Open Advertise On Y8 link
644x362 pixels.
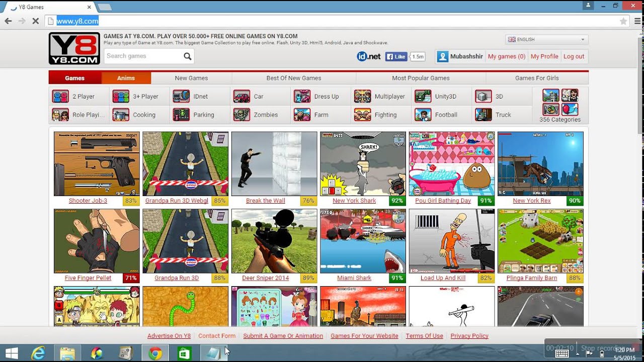click(169, 336)
